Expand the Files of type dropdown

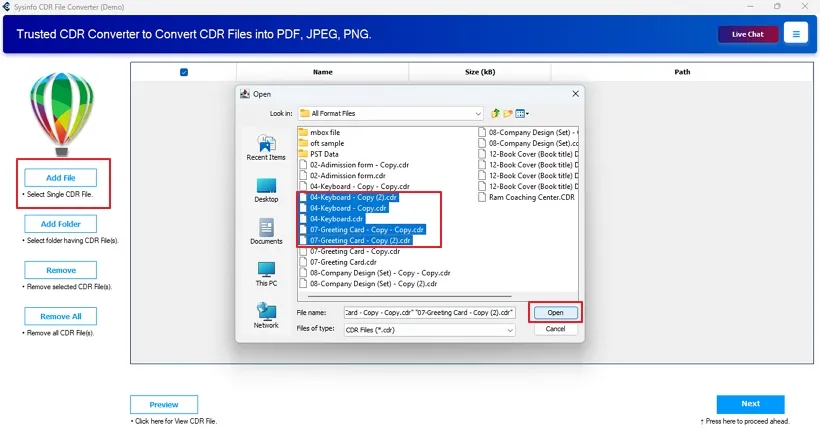510,329
